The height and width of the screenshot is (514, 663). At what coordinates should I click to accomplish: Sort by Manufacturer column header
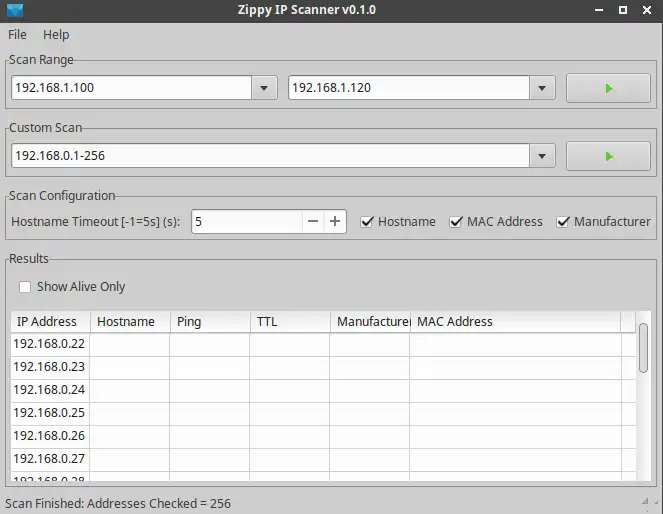tap(370, 322)
